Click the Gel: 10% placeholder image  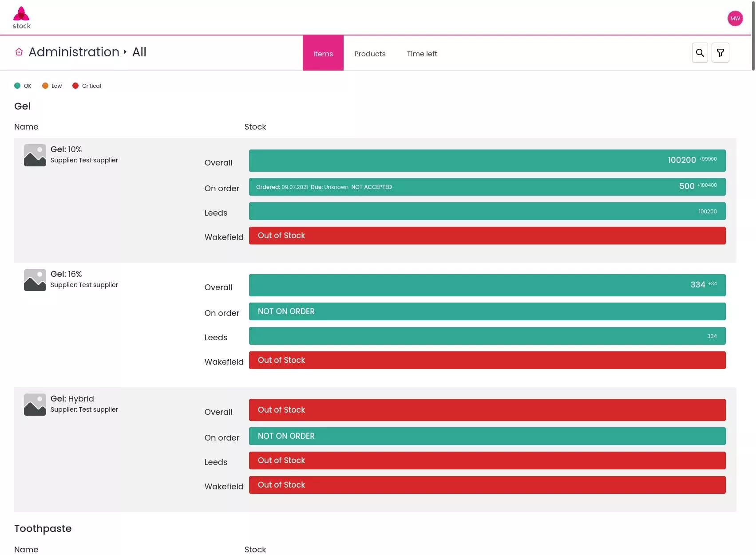click(x=35, y=155)
